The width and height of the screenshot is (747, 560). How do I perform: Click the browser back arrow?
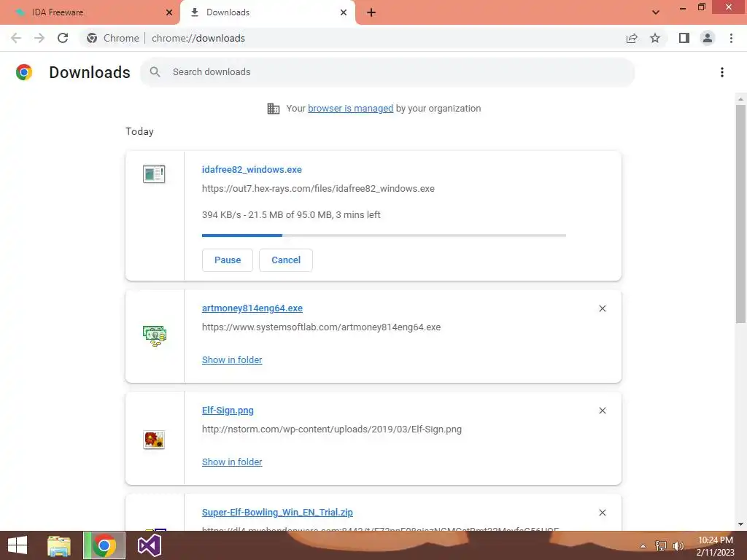point(16,38)
